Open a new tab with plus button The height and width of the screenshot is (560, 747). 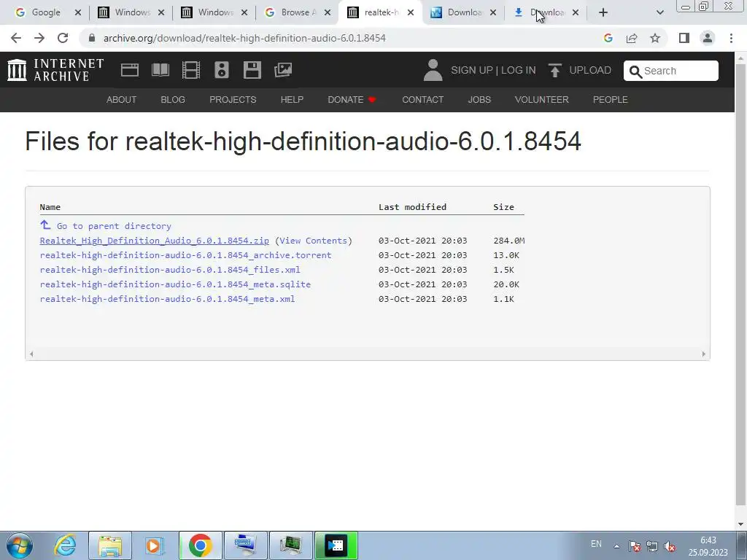(x=603, y=12)
